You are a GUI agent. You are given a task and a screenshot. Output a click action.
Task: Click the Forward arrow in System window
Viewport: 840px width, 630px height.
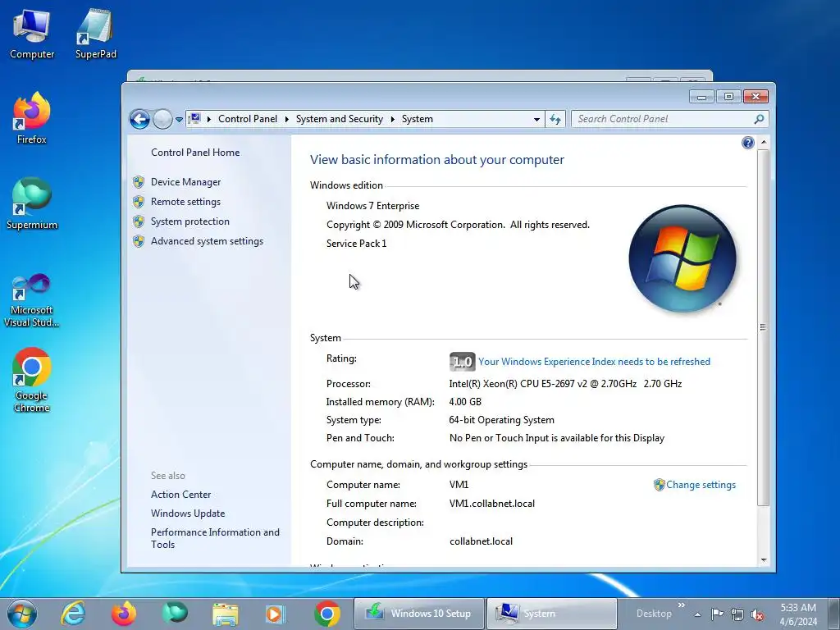click(x=162, y=119)
